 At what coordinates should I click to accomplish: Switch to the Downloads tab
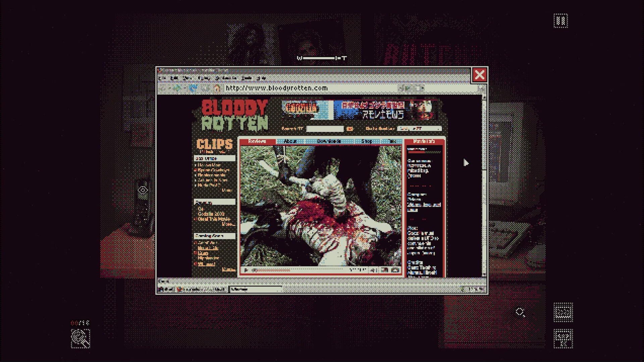(x=329, y=141)
